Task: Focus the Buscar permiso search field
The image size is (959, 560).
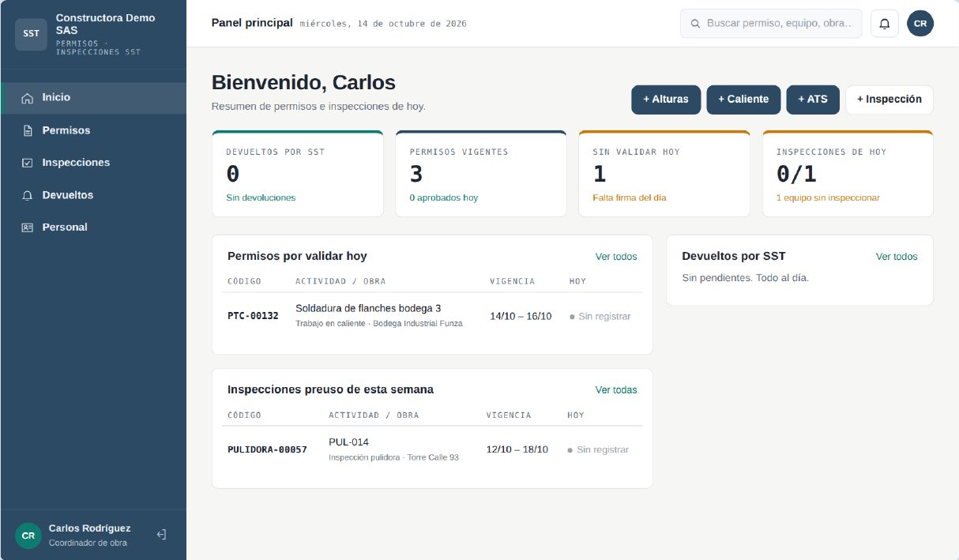Action: tap(771, 24)
